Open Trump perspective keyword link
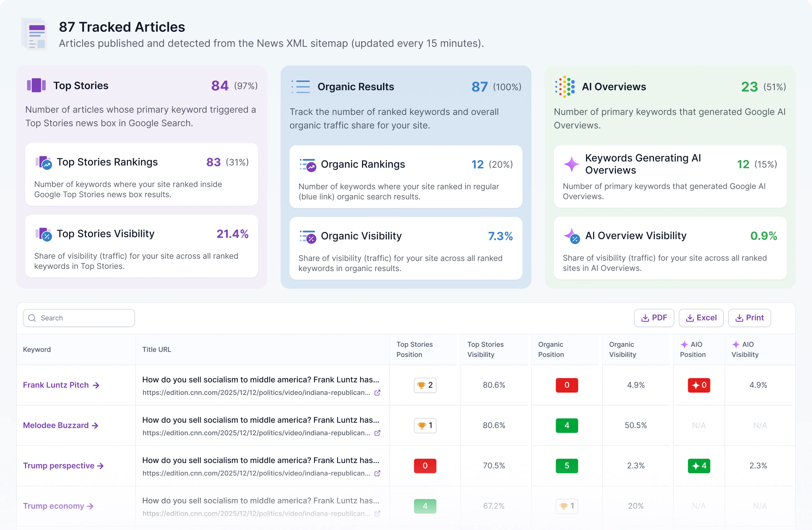Screen dimensions: 812x530 (x=64, y=465)
